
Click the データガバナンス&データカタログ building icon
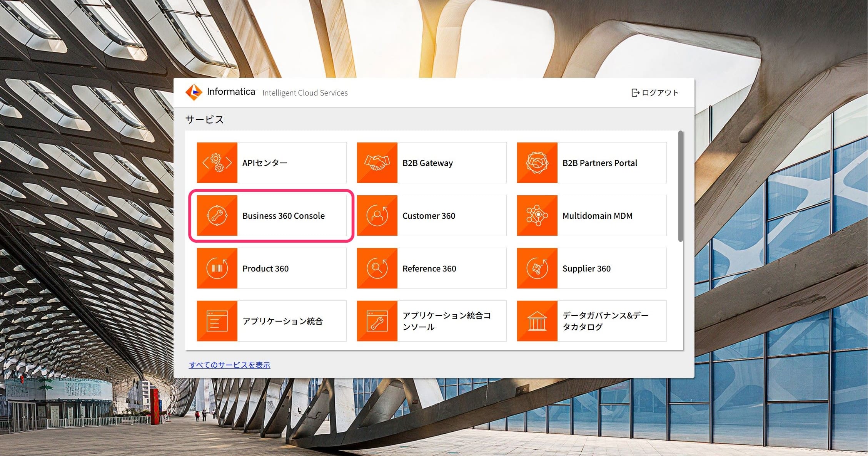pos(537,321)
